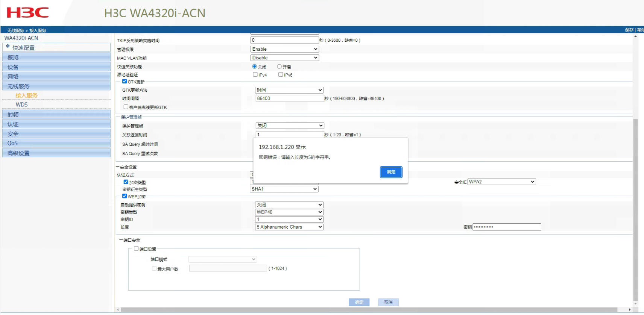Open the 设备 sidebar menu
This screenshot has width=644, height=315.
[56, 67]
